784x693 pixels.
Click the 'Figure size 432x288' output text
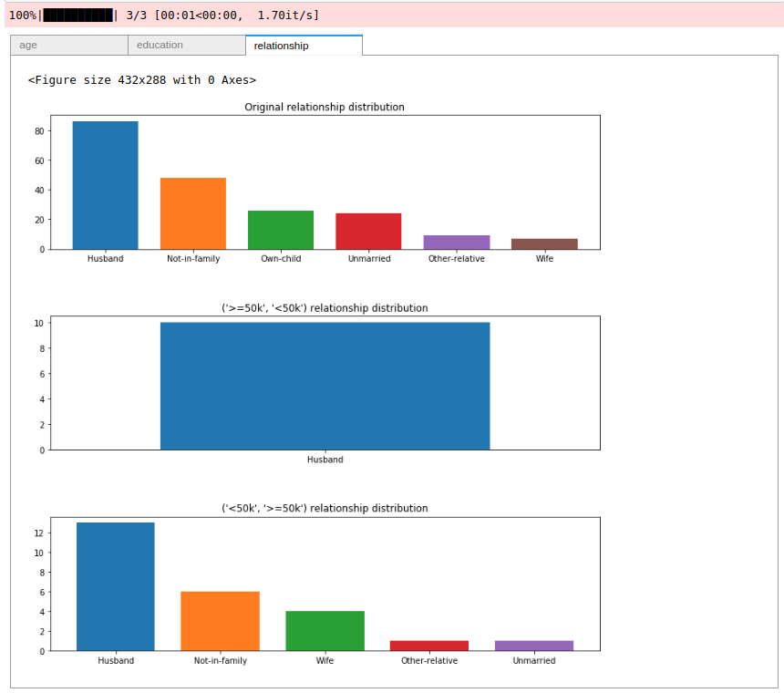pos(142,80)
